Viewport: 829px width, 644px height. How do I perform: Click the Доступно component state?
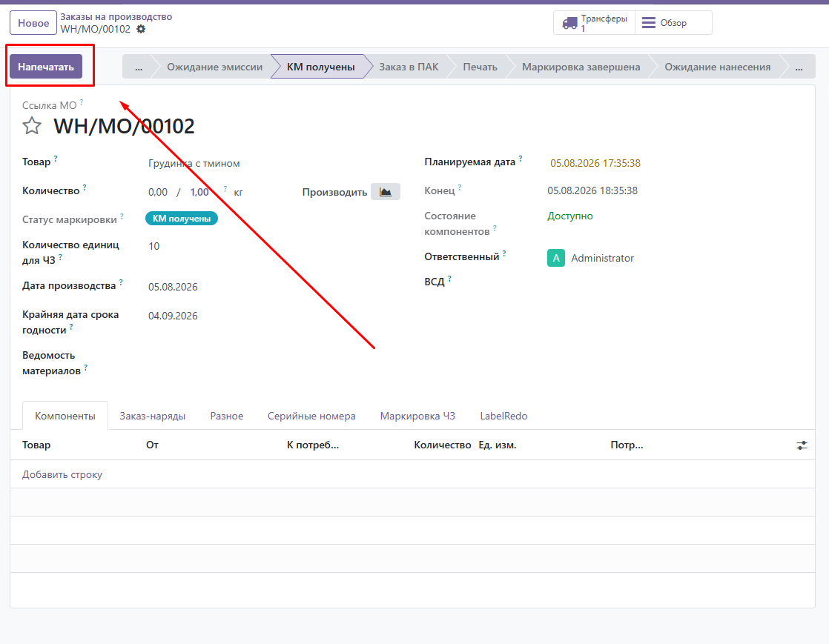pos(570,216)
